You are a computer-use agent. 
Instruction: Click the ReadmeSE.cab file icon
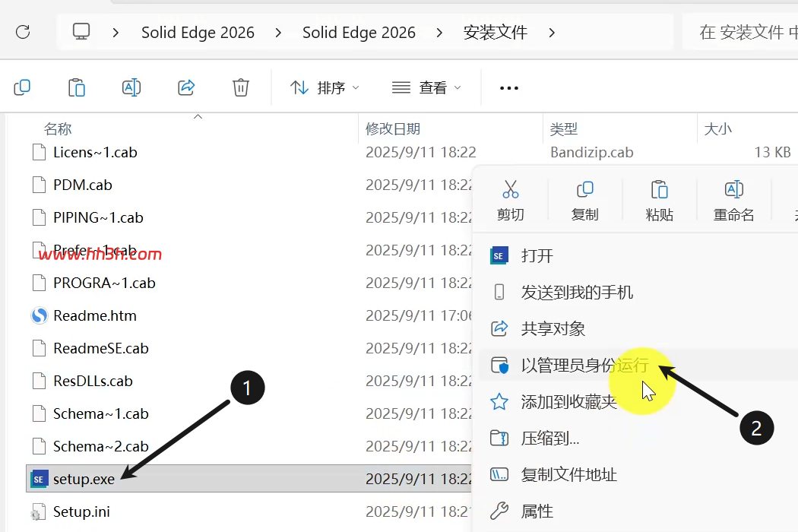pyautogui.click(x=40, y=348)
